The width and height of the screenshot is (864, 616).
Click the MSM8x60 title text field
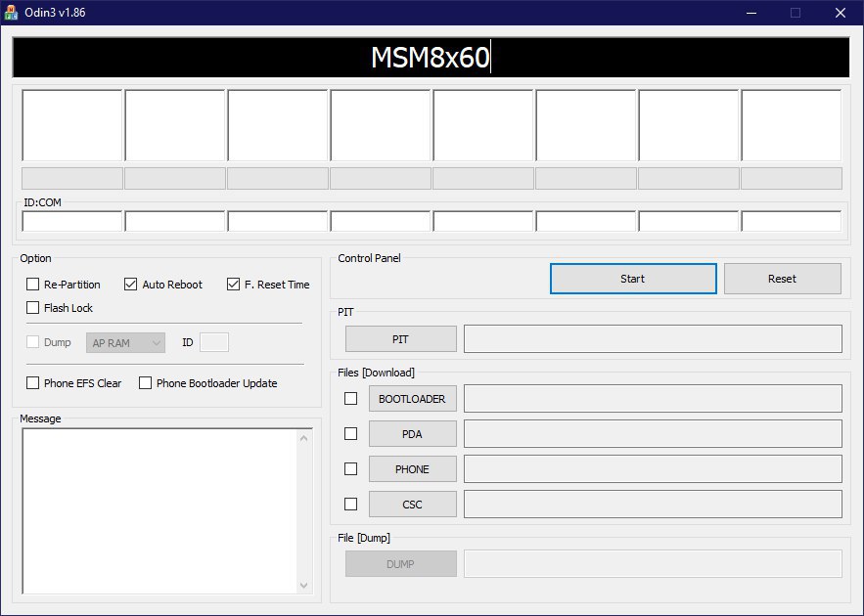pos(431,58)
